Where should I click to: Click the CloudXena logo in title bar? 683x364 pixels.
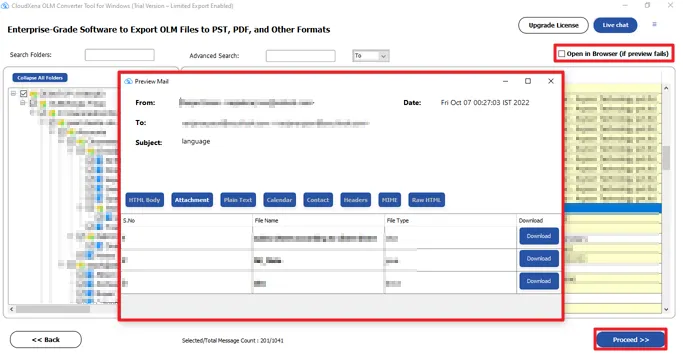(5, 6)
